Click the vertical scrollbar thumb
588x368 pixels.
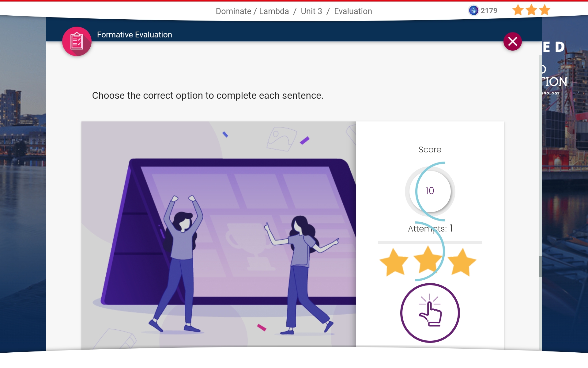541,266
